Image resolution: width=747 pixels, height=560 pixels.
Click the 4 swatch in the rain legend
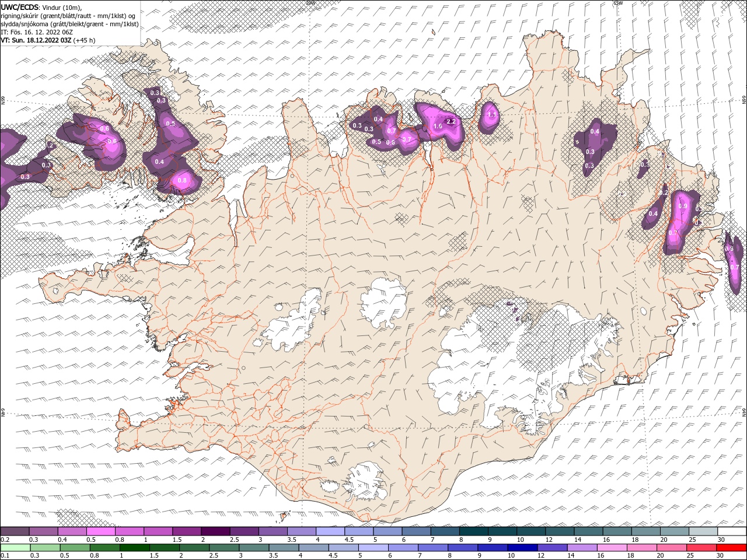pos(314,548)
